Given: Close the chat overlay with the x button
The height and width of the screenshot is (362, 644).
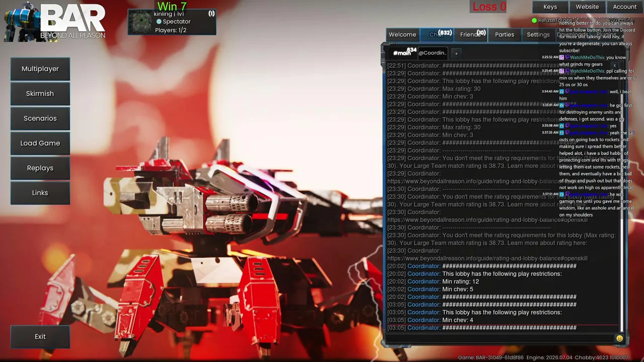Looking at the screenshot, I should 614,65.
